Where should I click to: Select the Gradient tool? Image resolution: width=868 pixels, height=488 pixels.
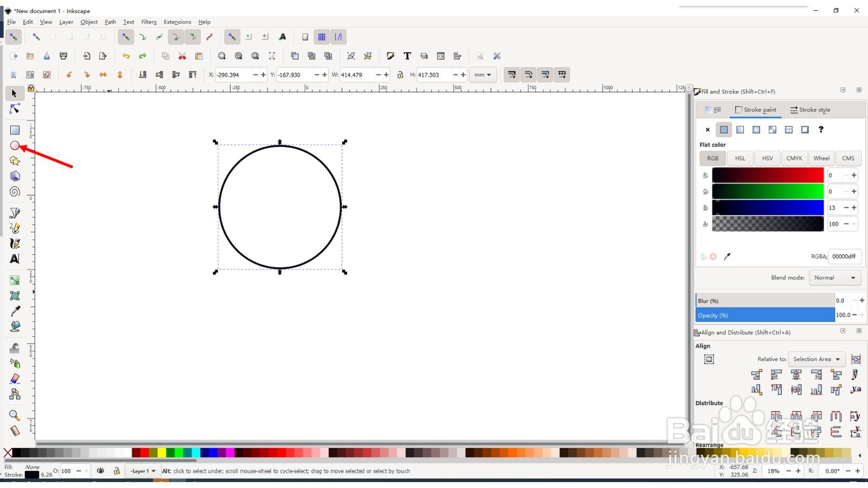coord(15,280)
